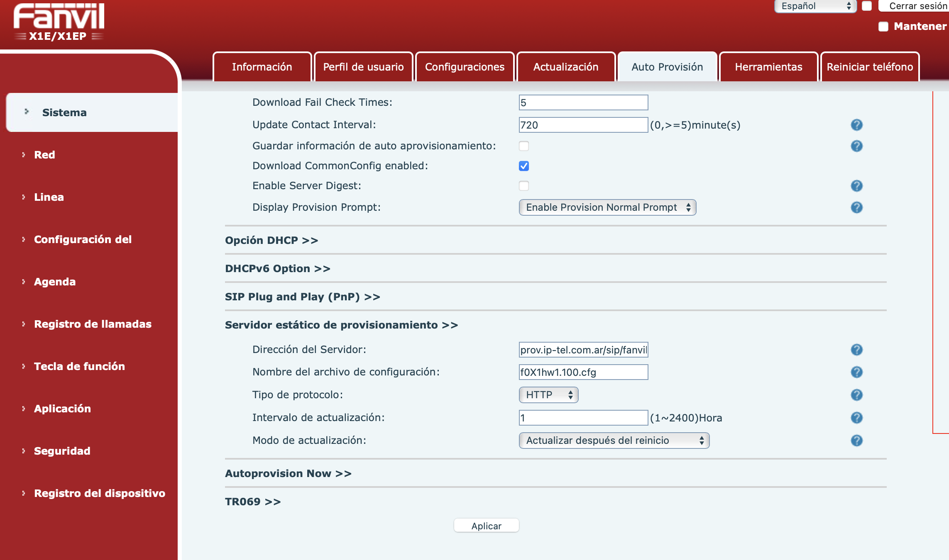Open Aplicación in the sidebar
949x560 pixels.
click(x=62, y=409)
